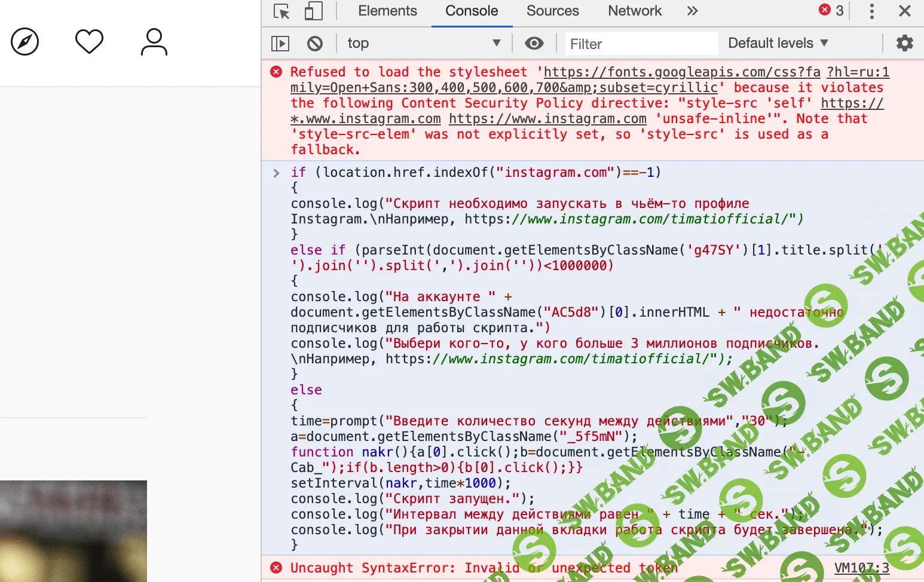Viewport: 924px width, 582px height.
Task: Open DevTools three-dot customize menu
Action: tap(871, 11)
